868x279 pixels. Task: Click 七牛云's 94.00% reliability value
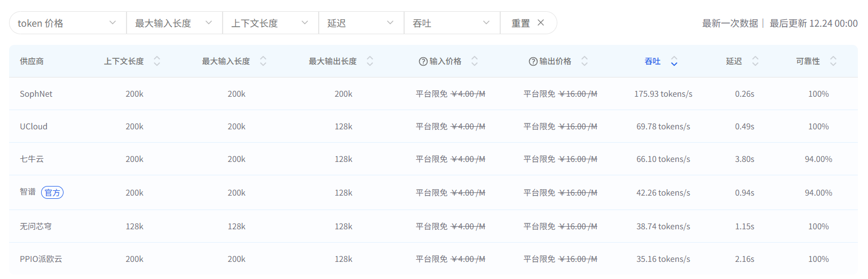(x=818, y=159)
